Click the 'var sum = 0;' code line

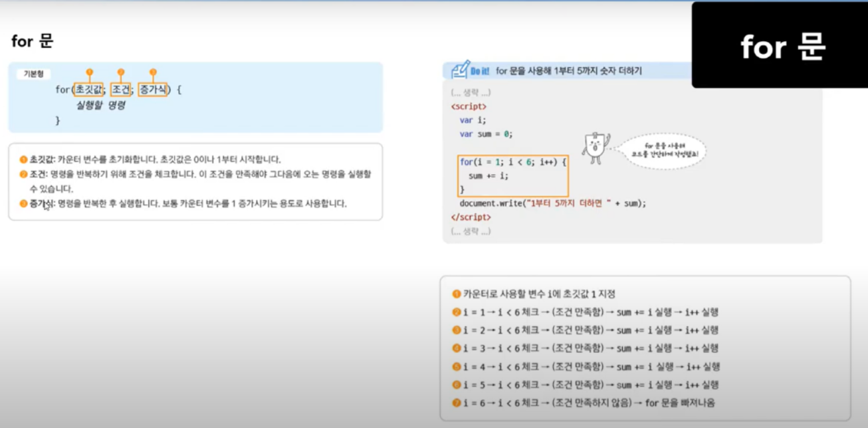[486, 134]
